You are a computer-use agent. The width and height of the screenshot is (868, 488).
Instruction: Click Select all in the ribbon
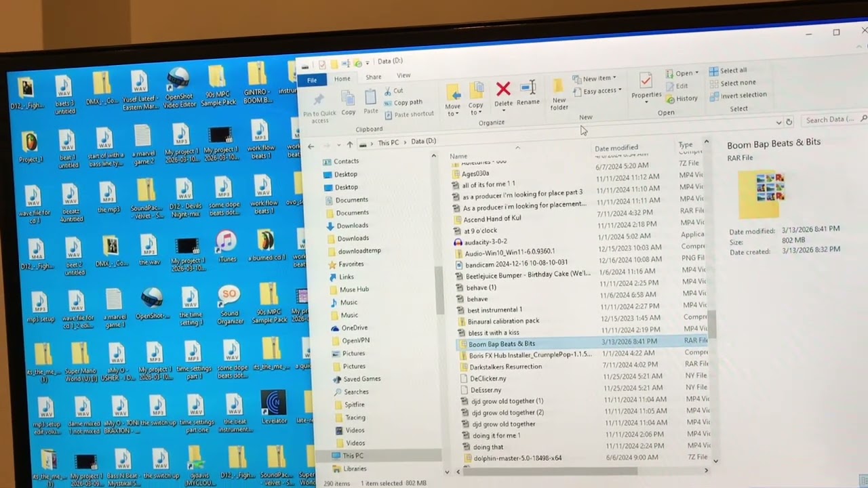pyautogui.click(x=728, y=70)
